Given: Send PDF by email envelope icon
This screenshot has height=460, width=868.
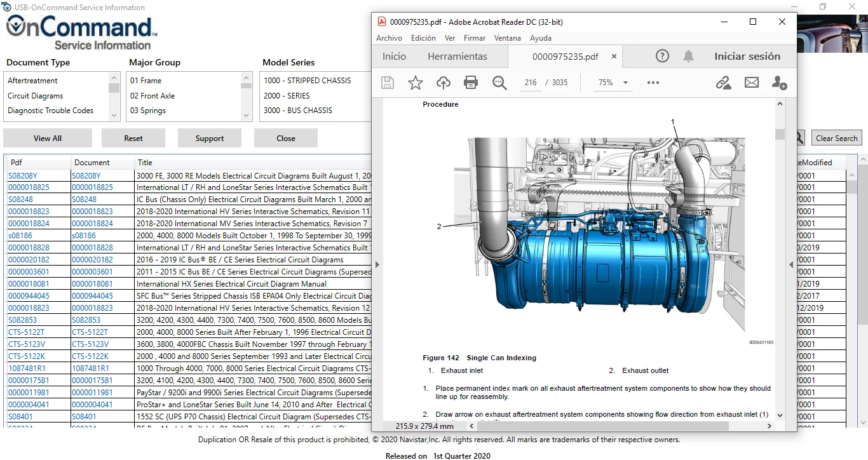Looking at the screenshot, I should [x=752, y=83].
